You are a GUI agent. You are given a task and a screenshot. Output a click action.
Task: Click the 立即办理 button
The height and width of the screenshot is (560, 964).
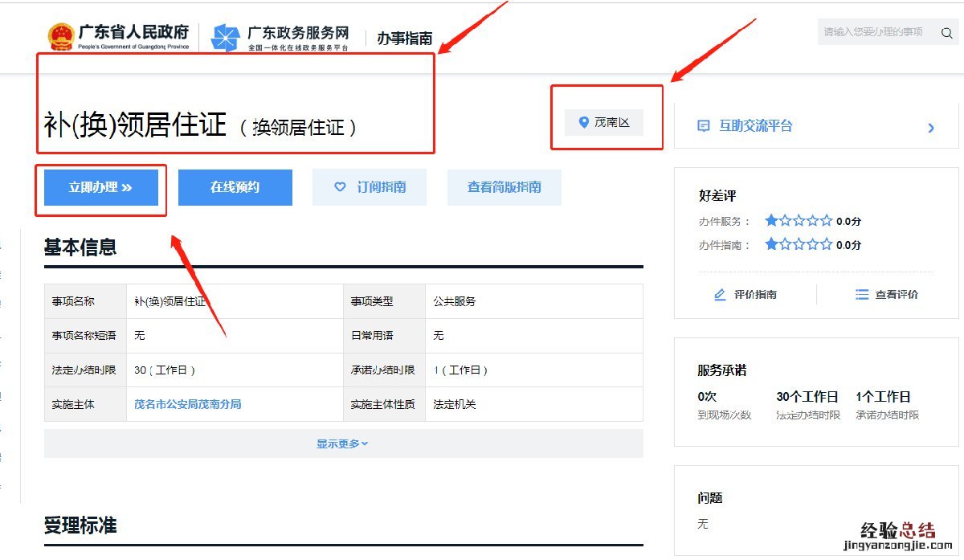pos(100,187)
